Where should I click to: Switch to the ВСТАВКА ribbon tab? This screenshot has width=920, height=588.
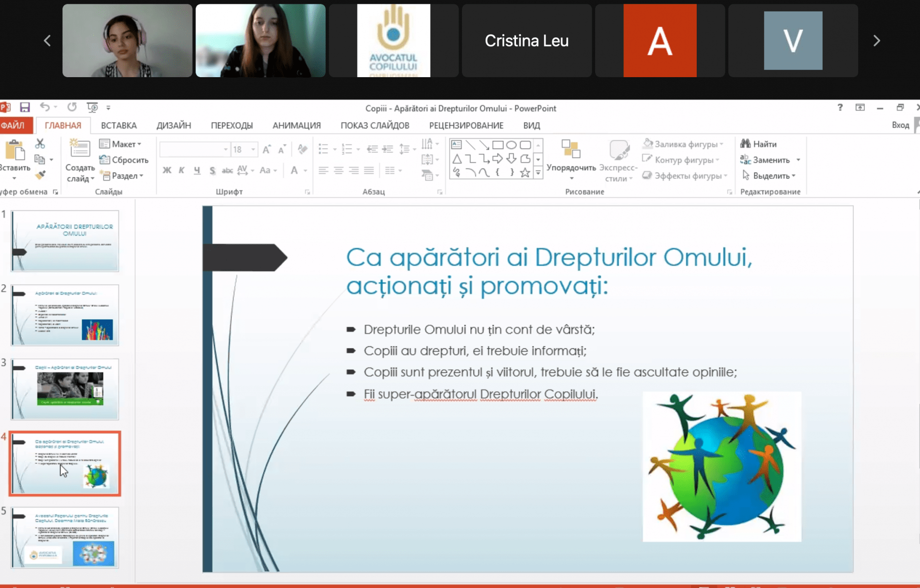tap(119, 126)
